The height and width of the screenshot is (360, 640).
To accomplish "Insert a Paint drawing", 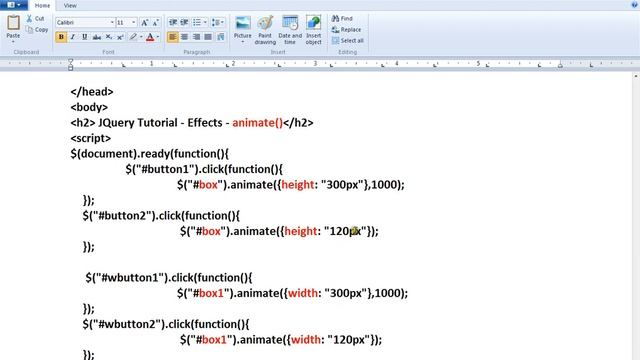I will point(265,30).
